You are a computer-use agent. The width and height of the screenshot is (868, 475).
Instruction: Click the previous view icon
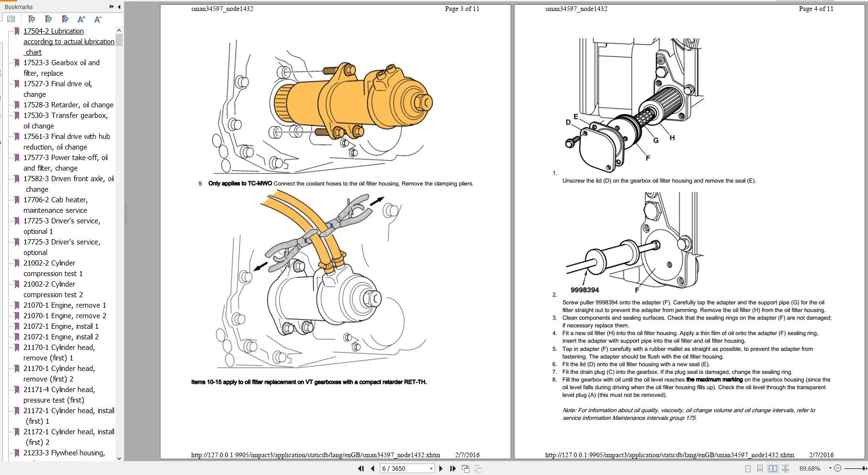[x=465, y=468]
